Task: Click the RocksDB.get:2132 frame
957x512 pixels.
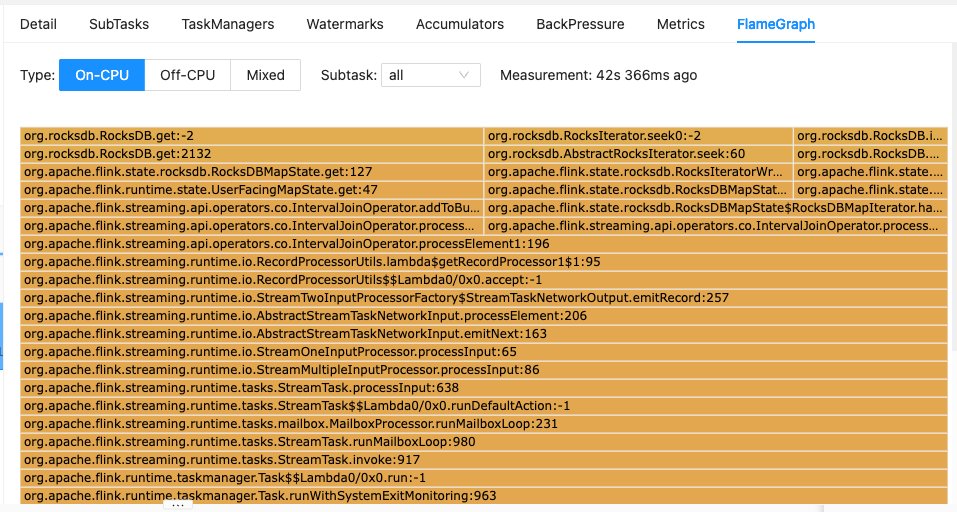Action: tap(251, 154)
